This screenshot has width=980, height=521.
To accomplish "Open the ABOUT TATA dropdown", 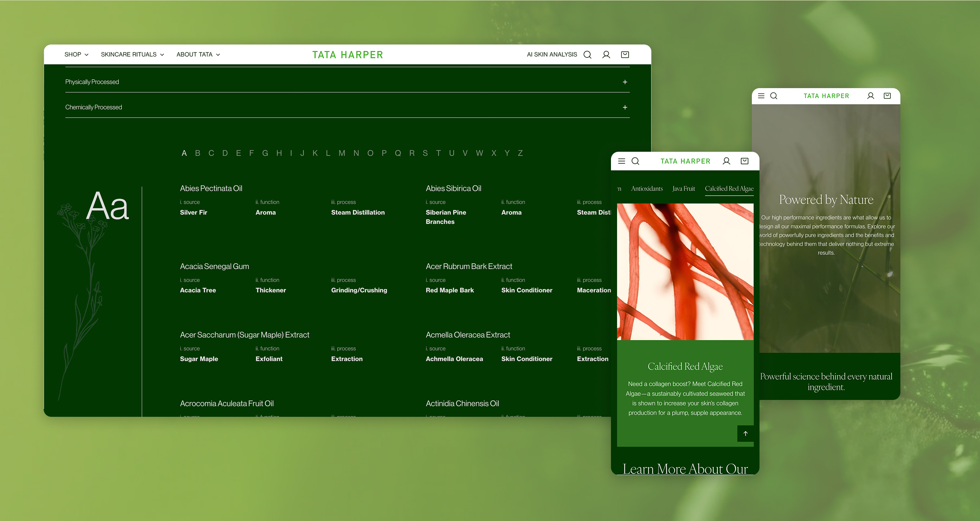I will (x=198, y=54).
